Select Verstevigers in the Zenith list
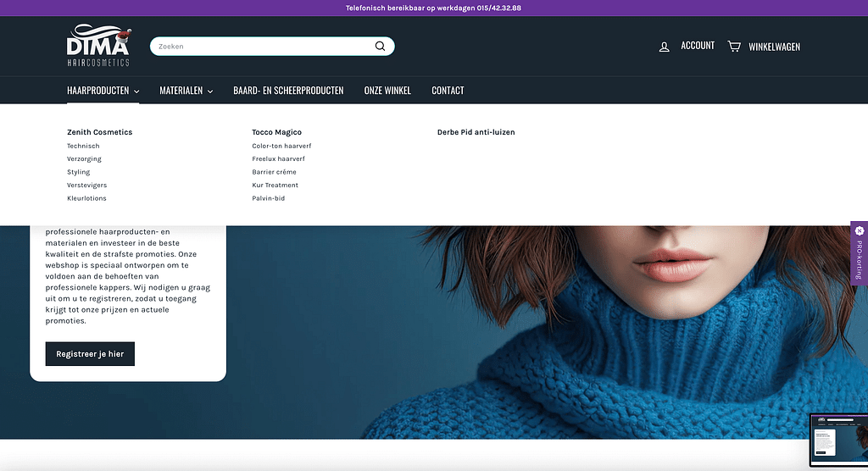Screen dimensions: 868x471 coord(87,185)
